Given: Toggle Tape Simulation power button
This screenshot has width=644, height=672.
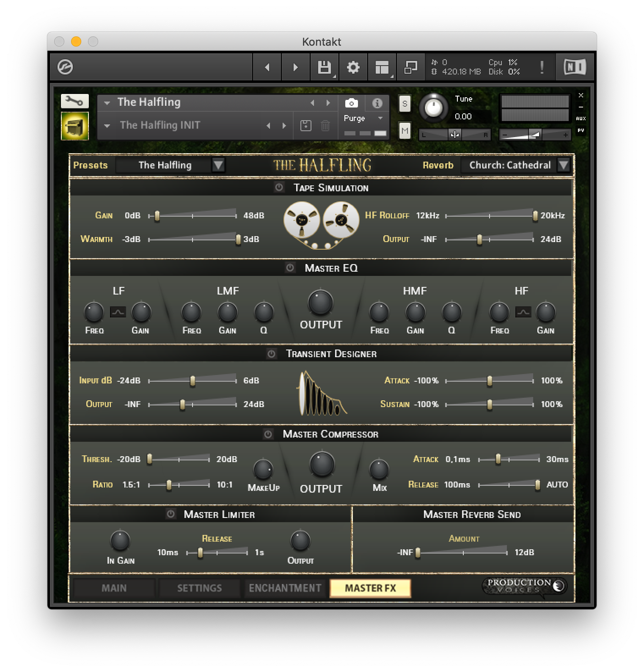Looking at the screenshot, I should click(279, 187).
